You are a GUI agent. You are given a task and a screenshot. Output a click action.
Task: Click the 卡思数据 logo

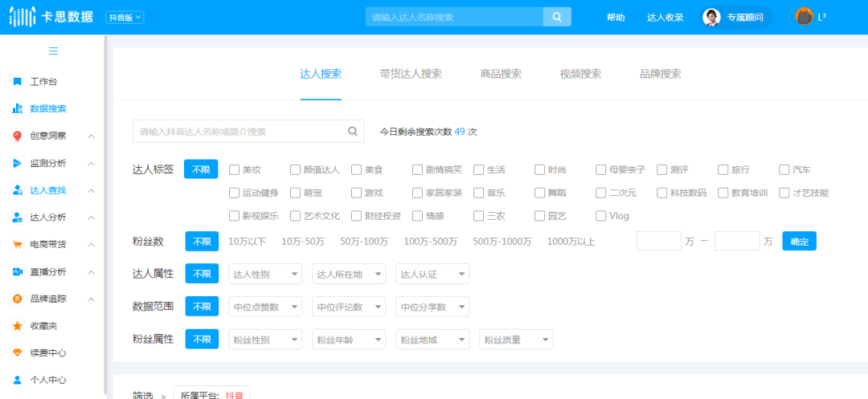51,17
